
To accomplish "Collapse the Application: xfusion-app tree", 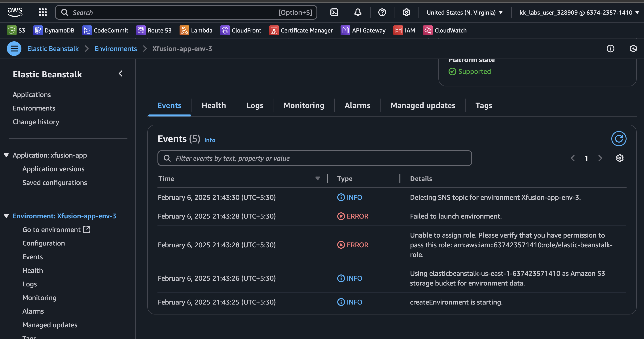I will [x=6, y=155].
